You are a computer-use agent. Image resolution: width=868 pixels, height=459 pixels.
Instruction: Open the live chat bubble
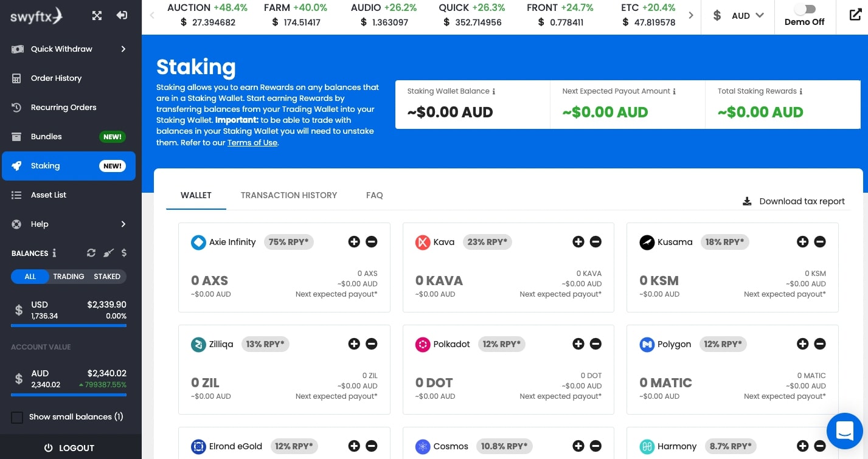click(845, 431)
